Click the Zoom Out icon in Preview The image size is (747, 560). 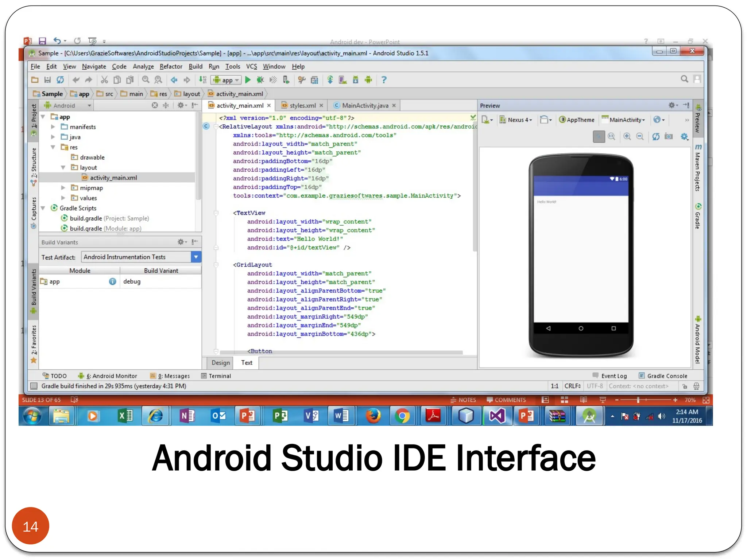640,136
